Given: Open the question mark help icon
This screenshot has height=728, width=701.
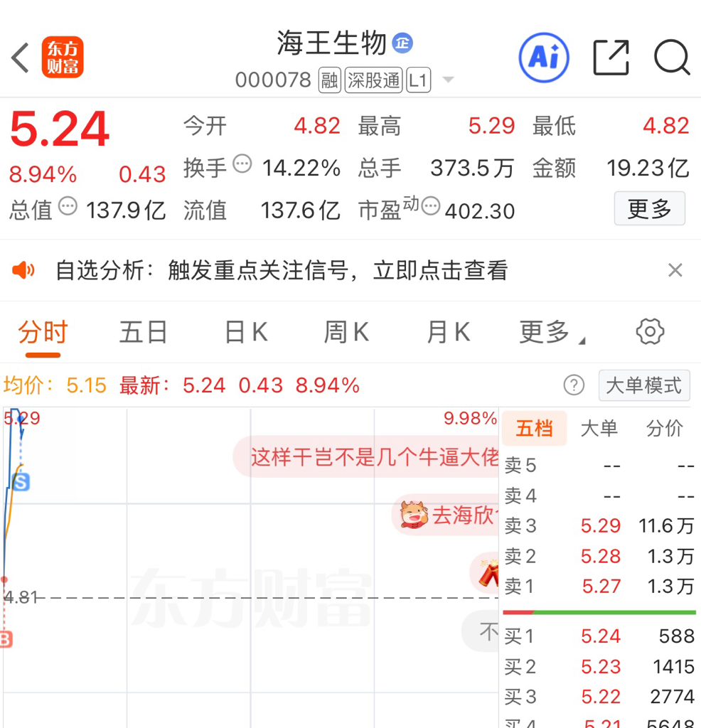Looking at the screenshot, I should coord(574,385).
